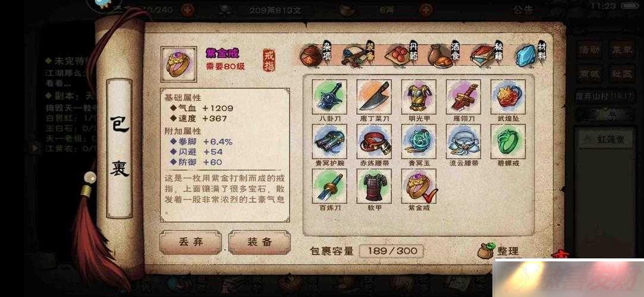Screen dimensions: 644x297
Task: Select the 碧螺戒 green ring icon
Action: [508, 141]
